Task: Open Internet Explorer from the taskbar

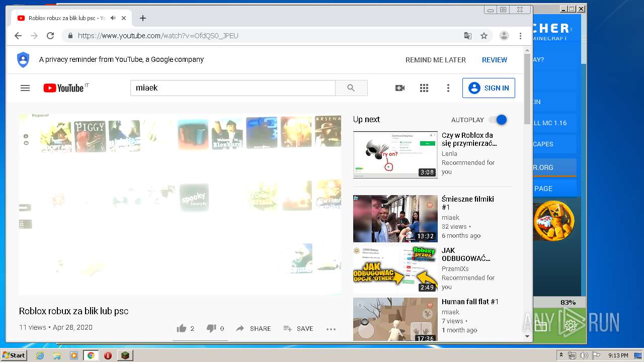Action: pos(40,355)
